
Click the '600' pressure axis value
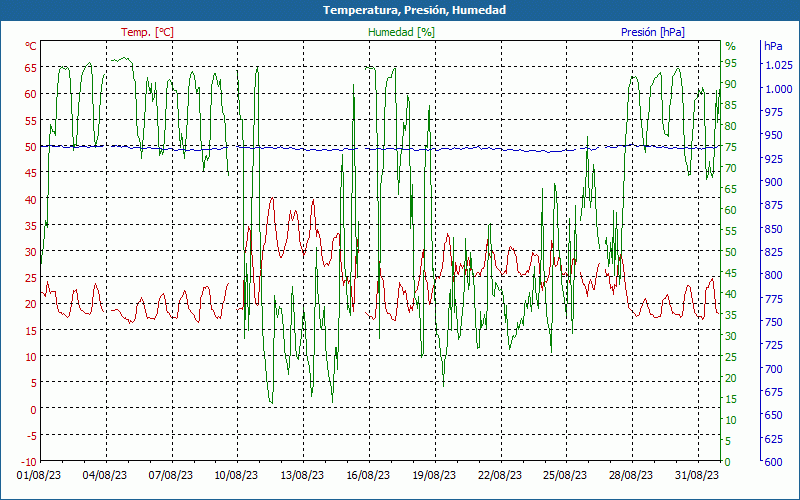(x=773, y=462)
